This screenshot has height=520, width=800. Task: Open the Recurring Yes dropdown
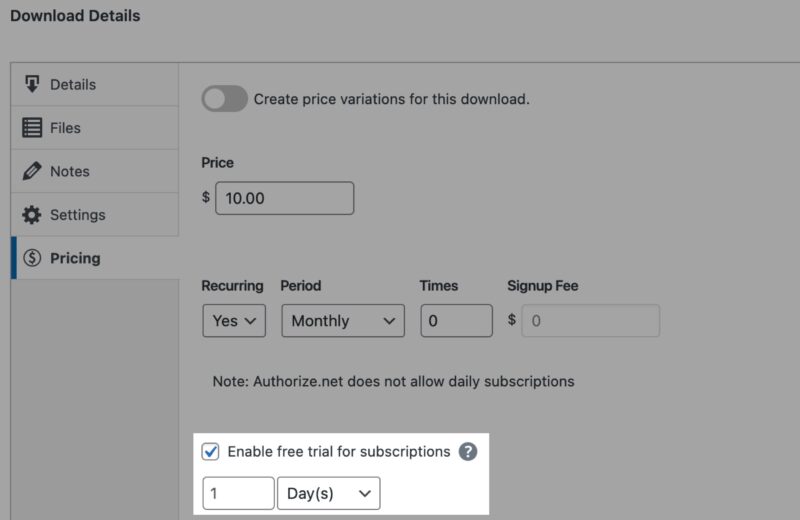tap(234, 321)
